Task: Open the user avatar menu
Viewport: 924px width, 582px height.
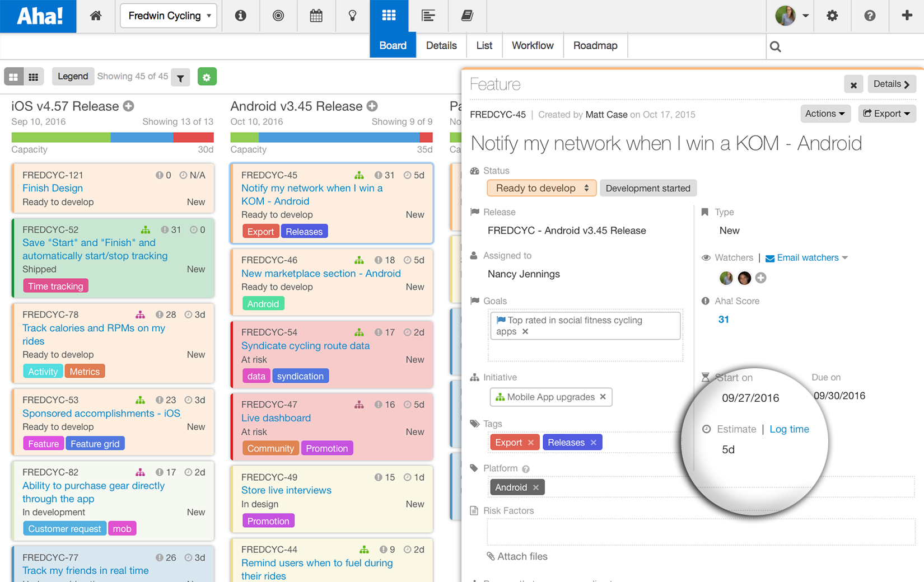Action: [791, 16]
